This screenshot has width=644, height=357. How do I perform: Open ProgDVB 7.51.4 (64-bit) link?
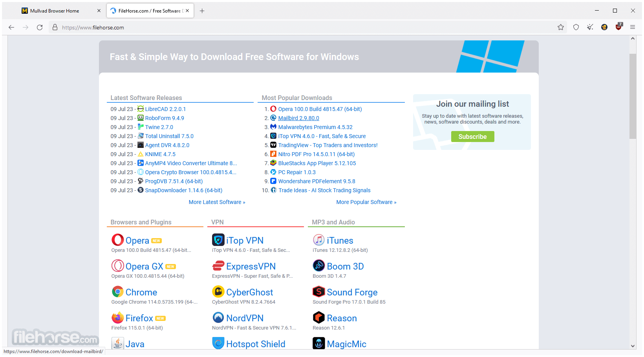[x=174, y=181]
